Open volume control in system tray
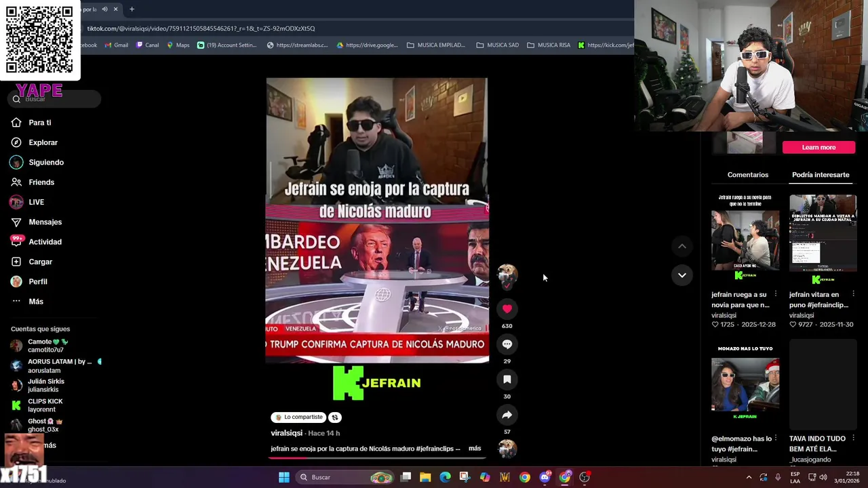 point(823,477)
